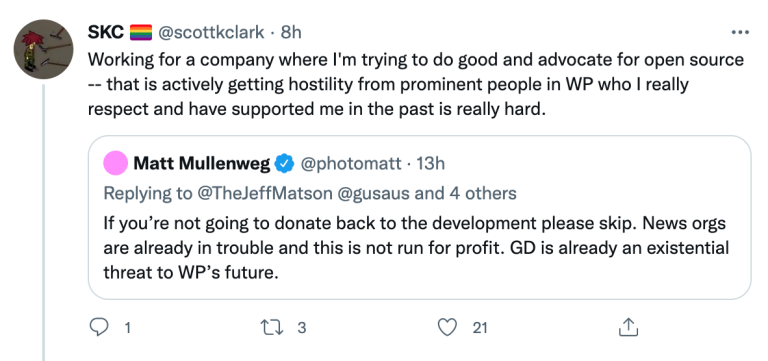Like the tweet with the heart icon
Viewport: 768px width, 361px height.
click(x=447, y=327)
